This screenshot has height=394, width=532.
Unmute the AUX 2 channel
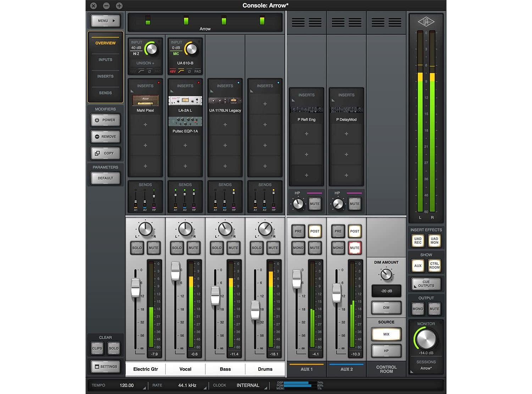pos(355,248)
